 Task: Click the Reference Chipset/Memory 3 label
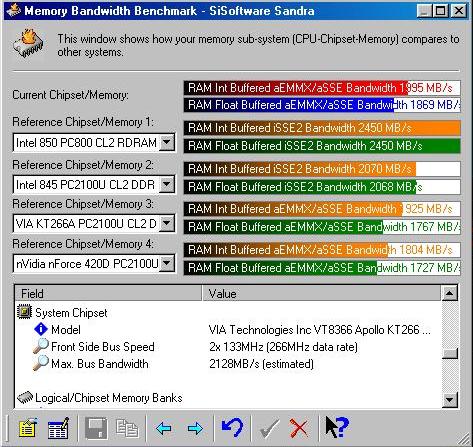tap(83, 204)
